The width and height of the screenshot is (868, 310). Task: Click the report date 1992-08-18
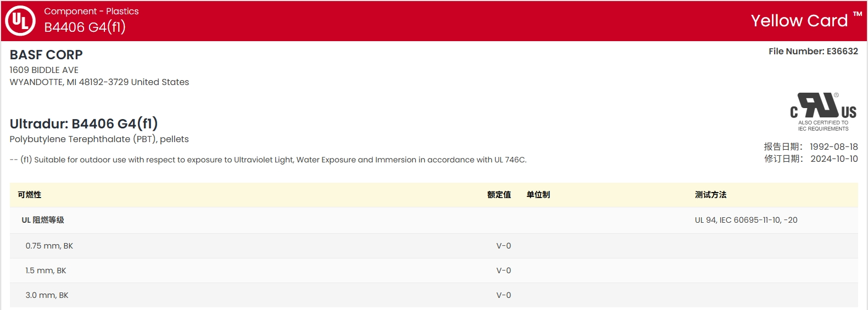833,146
